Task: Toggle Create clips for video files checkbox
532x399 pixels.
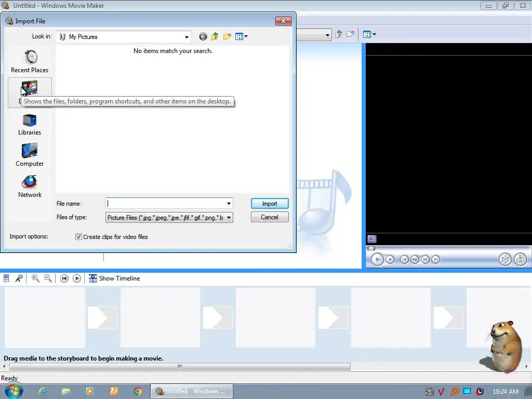Action: coord(78,237)
